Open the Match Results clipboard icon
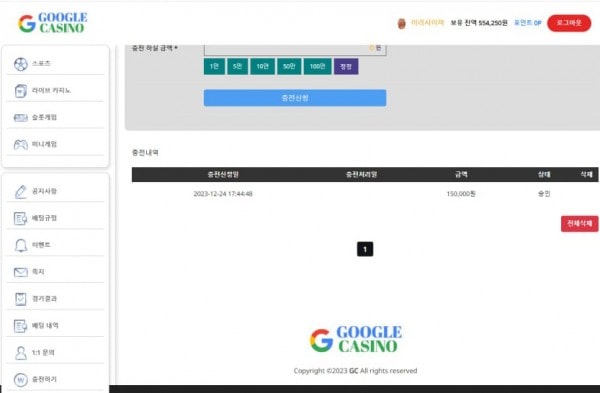 (x=21, y=299)
